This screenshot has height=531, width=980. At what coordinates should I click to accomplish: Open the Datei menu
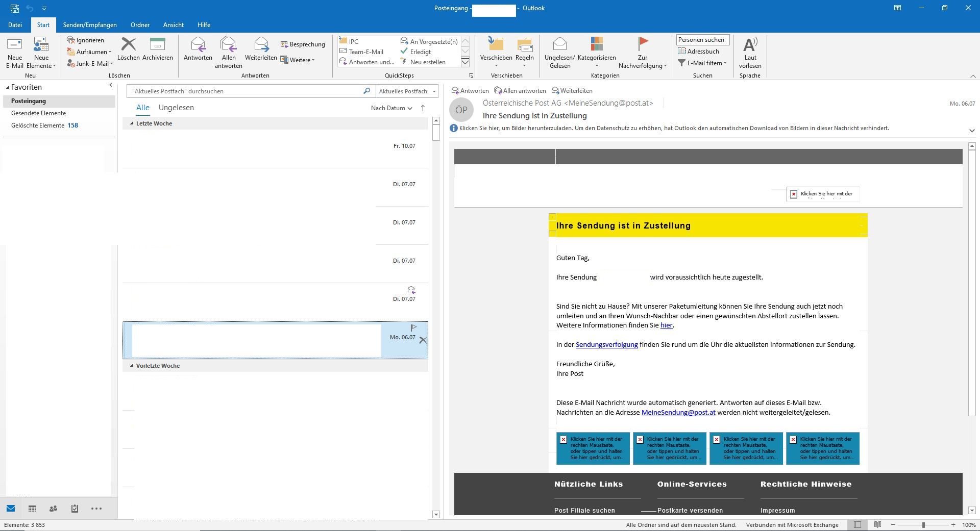click(15, 25)
